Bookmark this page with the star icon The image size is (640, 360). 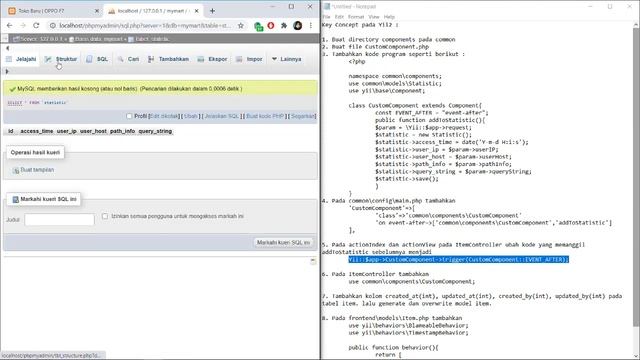(x=241, y=25)
